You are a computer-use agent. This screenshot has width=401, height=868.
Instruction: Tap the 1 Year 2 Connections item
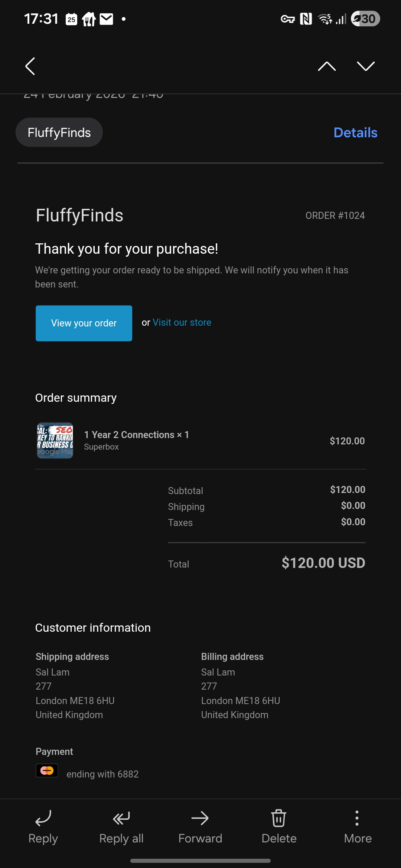click(137, 435)
